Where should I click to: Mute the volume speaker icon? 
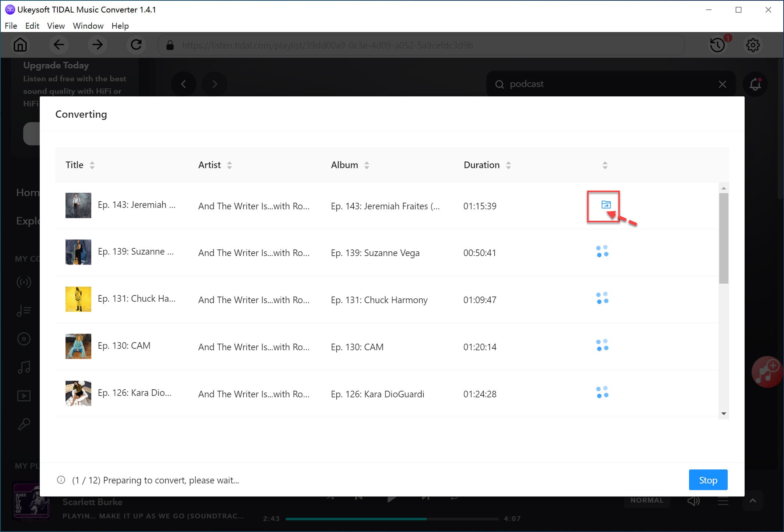pos(693,500)
